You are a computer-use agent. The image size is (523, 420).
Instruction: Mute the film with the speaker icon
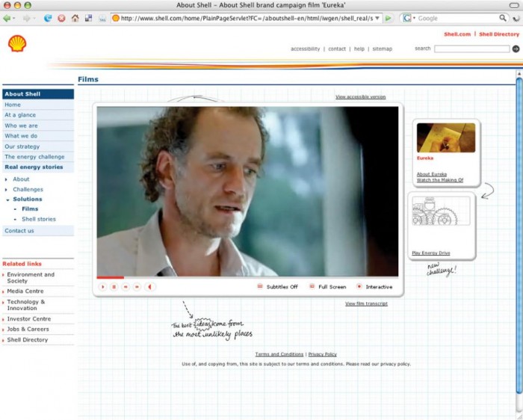point(150,287)
